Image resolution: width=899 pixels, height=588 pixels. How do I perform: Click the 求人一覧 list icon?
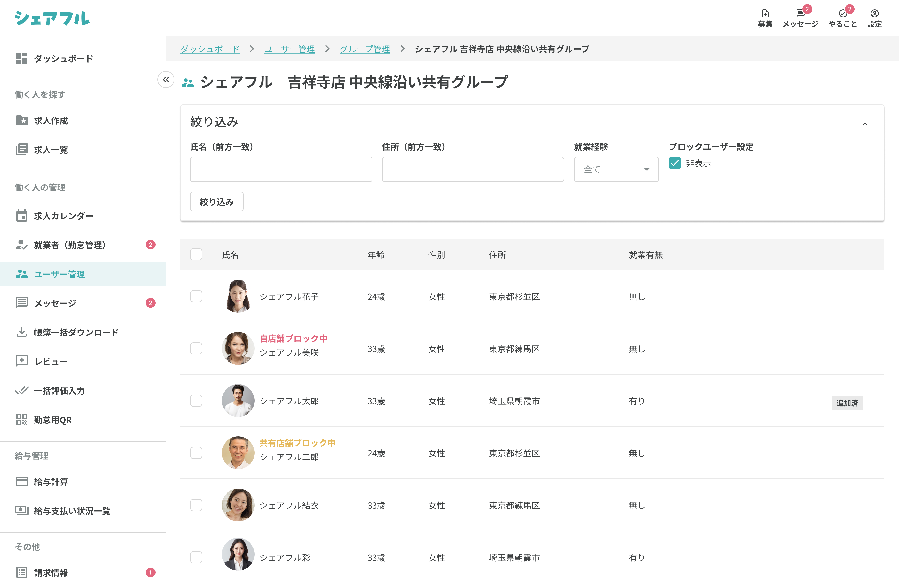[x=21, y=149]
